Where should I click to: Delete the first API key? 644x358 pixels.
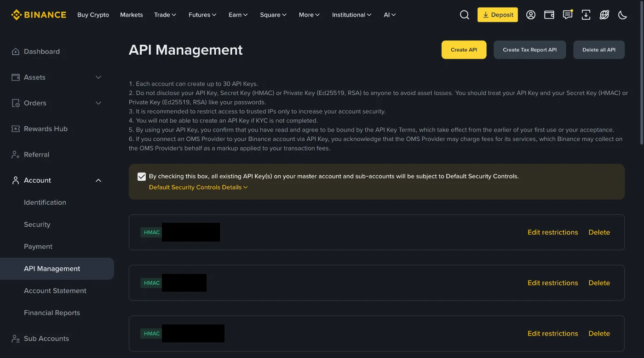coord(599,232)
